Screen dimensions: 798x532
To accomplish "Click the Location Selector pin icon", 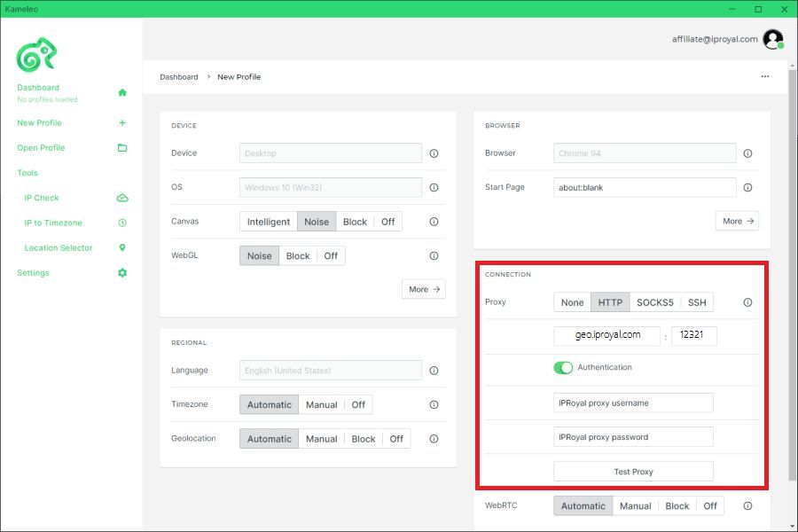I will [122, 247].
